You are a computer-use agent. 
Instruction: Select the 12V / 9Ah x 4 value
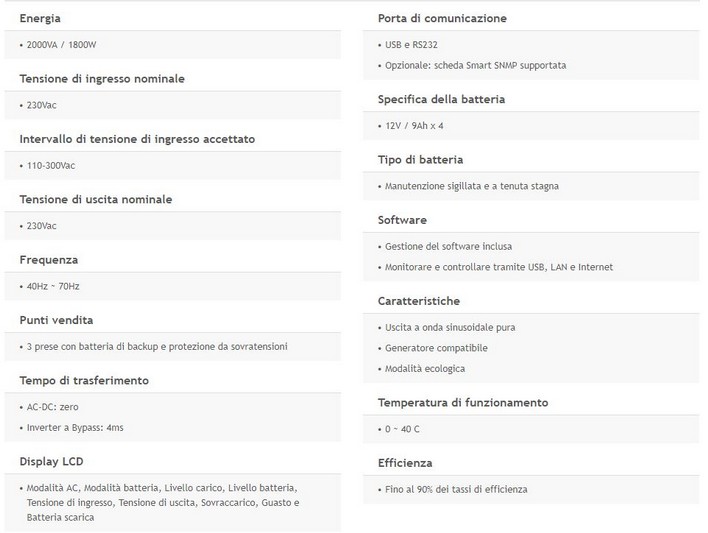tap(415, 126)
